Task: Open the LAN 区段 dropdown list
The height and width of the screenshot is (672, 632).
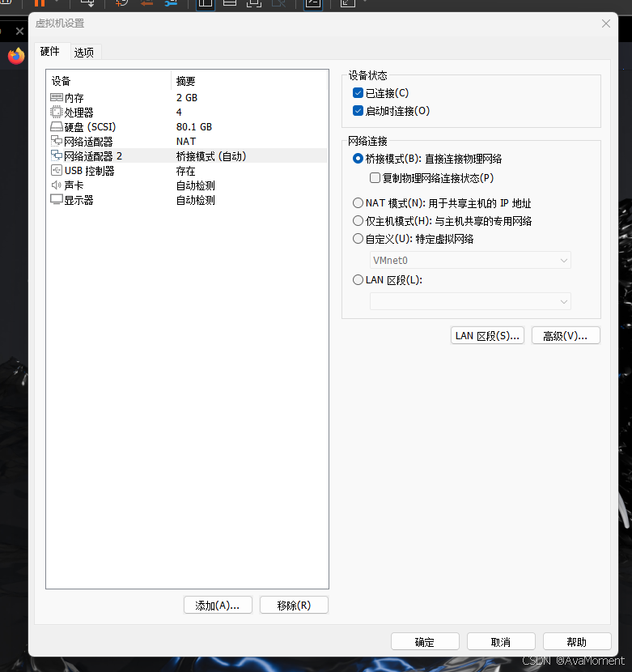Action: point(470,301)
